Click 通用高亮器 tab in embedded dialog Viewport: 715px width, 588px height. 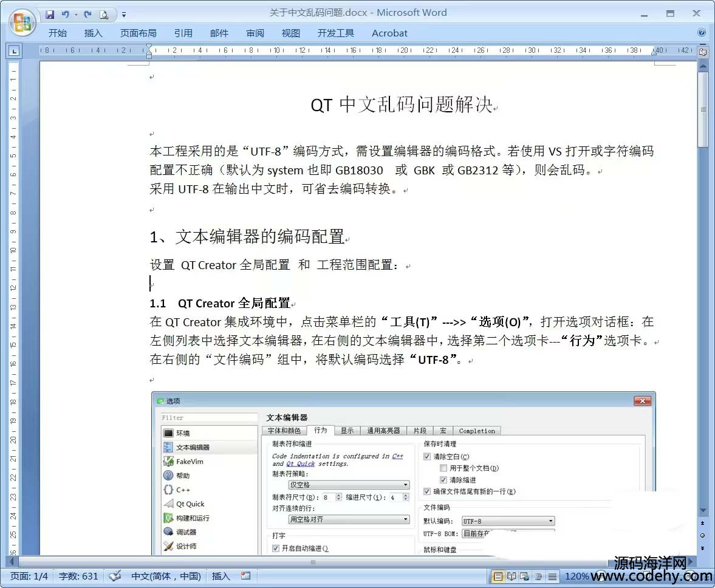point(383,431)
